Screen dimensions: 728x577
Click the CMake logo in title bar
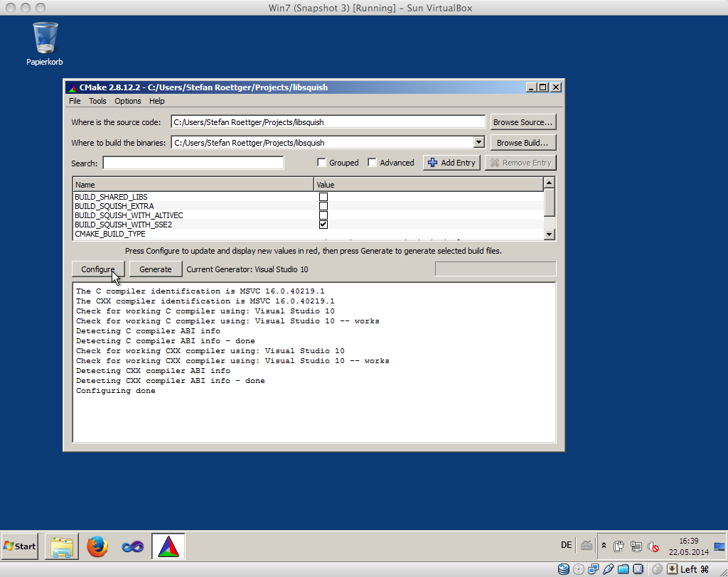[x=72, y=87]
